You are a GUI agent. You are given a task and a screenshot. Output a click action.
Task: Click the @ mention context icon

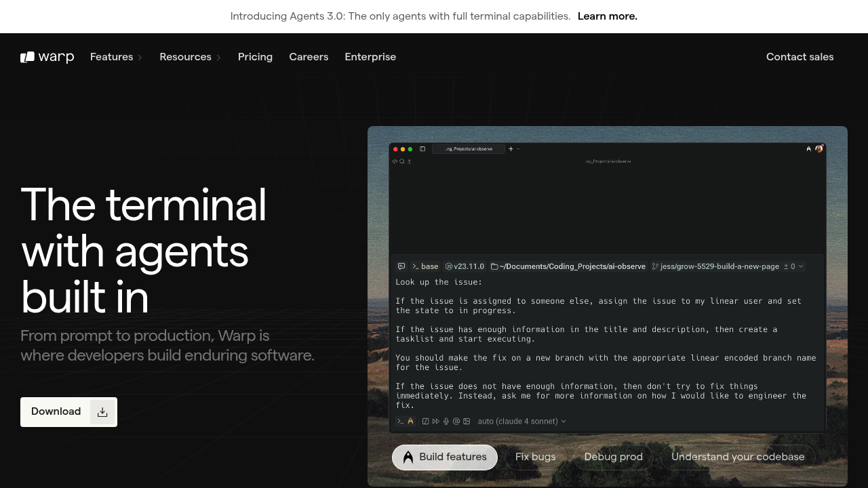click(x=456, y=422)
